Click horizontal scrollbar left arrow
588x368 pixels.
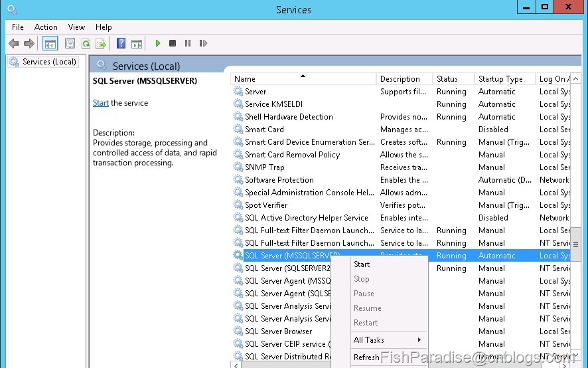[236, 365]
